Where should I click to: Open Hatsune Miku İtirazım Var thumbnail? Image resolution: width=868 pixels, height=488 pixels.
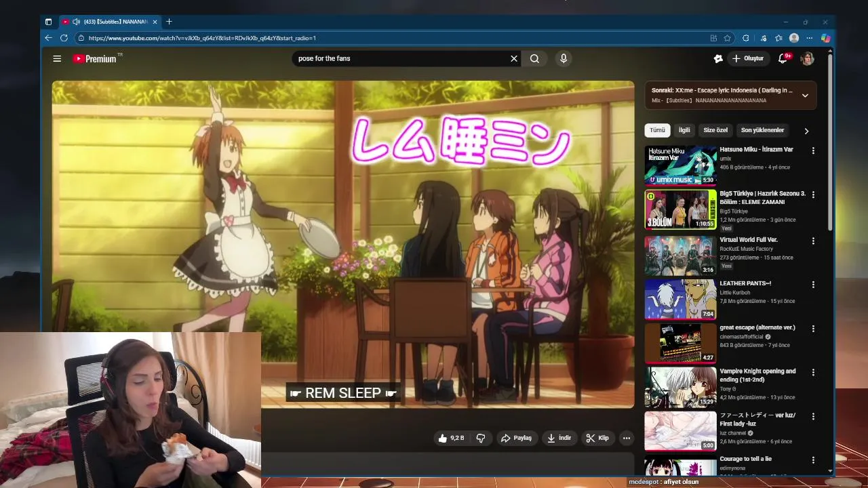click(x=680, y=165)
